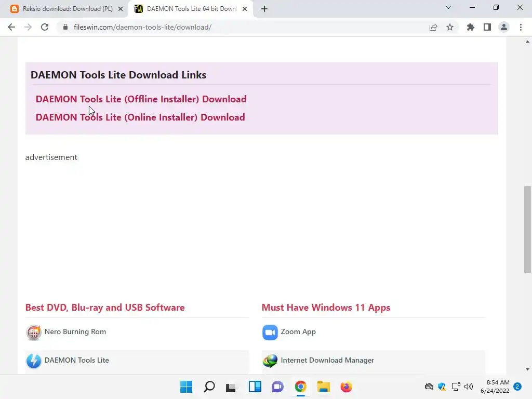Launch Firefox from taskbar
The width and height of the screenshot is (532, 399).
pos(346,387)
